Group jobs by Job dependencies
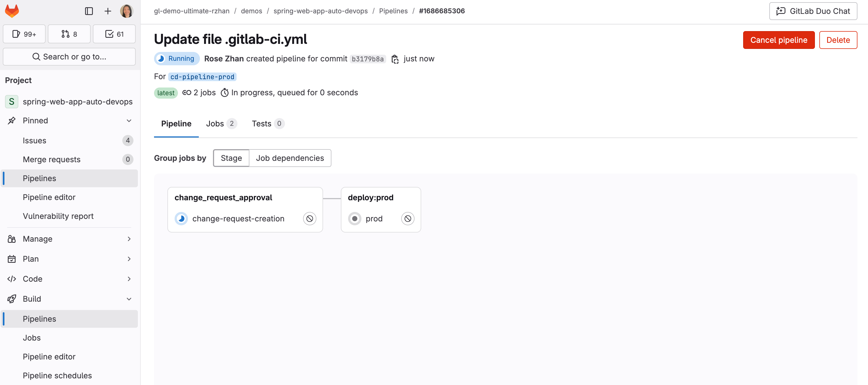This screenshot has height=385, width=868. point(290,158)
